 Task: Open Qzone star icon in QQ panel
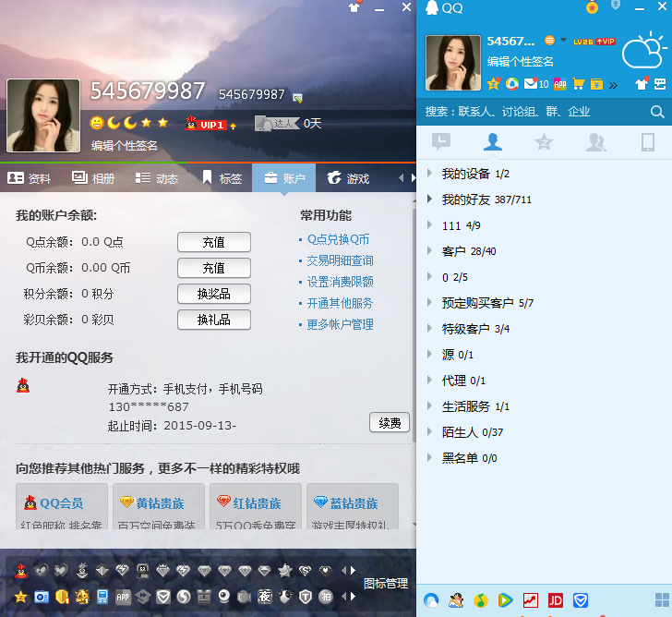[x=493, y=84]
